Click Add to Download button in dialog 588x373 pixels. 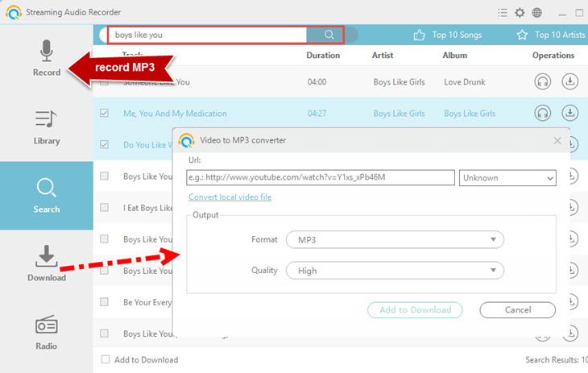point(415,310)
